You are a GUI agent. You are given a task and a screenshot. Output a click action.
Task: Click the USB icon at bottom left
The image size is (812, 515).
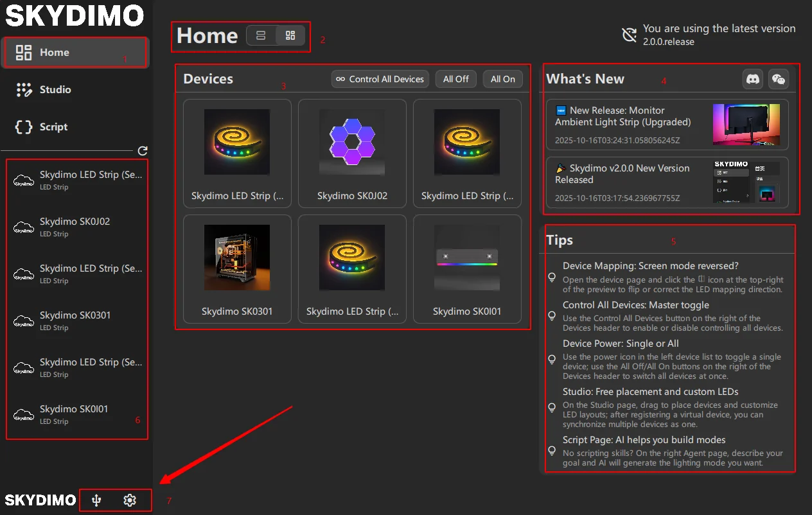[x=96, y=500]
